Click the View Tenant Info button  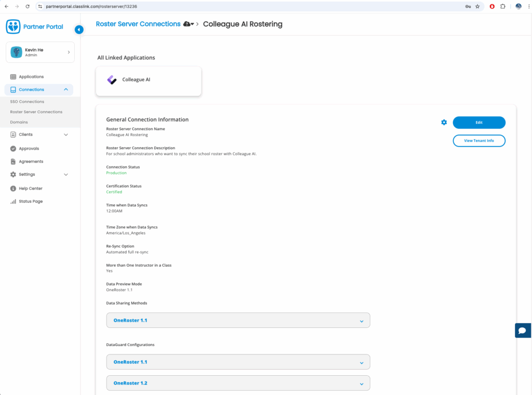click(x=478, y=141)
